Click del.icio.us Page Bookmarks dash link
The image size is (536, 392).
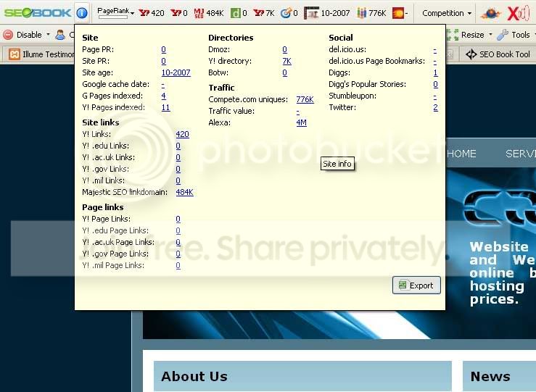434,62
